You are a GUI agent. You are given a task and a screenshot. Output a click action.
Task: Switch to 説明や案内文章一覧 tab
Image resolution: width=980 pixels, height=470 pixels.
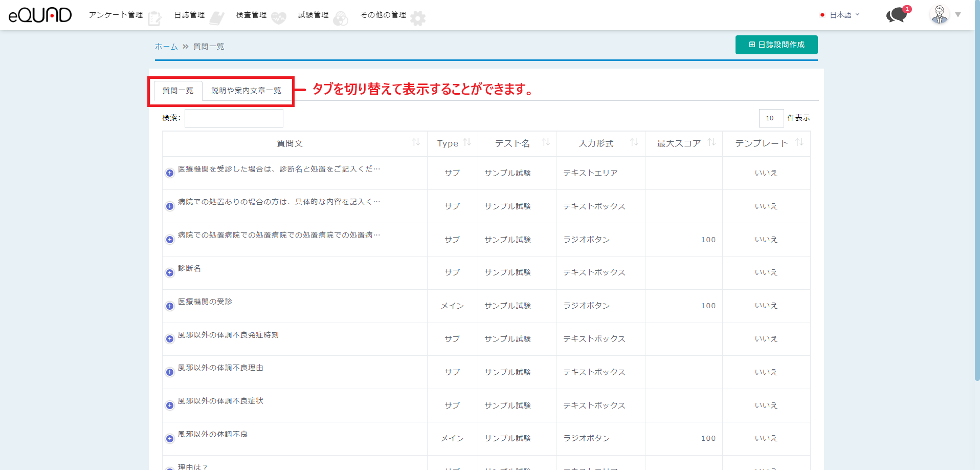[246, 91]
